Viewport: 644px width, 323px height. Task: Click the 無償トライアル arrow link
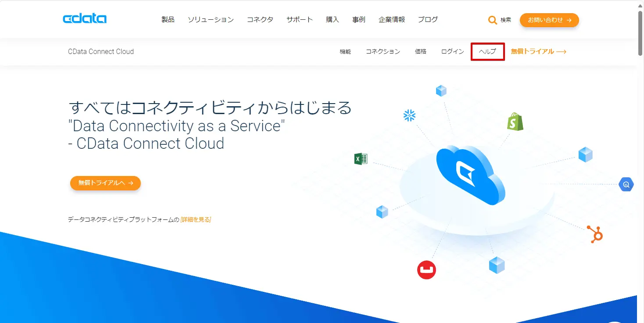click(539, 52)
